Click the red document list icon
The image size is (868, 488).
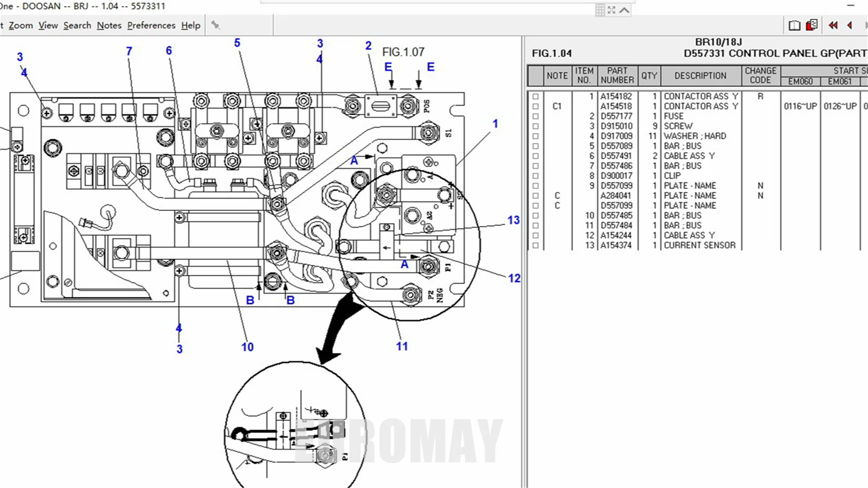click(x=812, y=25)
